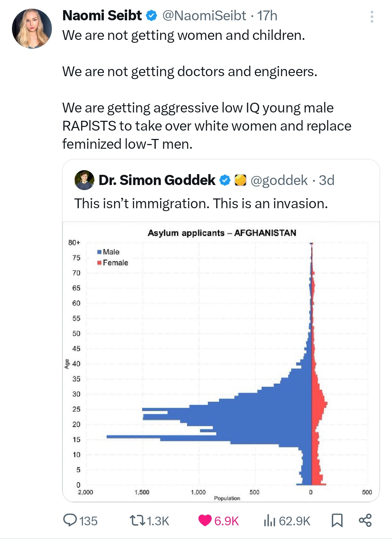This screenshot has height=542, width=392.
Task: Click the blue verified badge beside Naomi Seibt
Action: 152,16
